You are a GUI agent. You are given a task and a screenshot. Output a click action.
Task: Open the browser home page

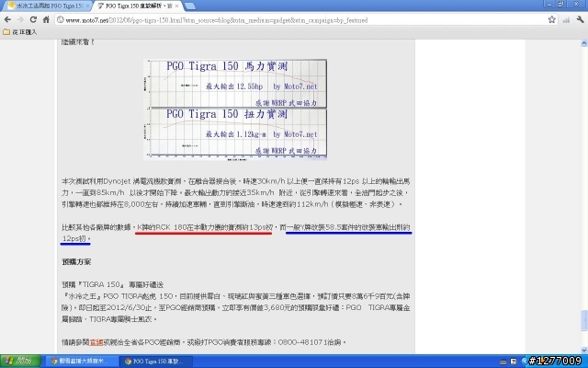[46, 19]
